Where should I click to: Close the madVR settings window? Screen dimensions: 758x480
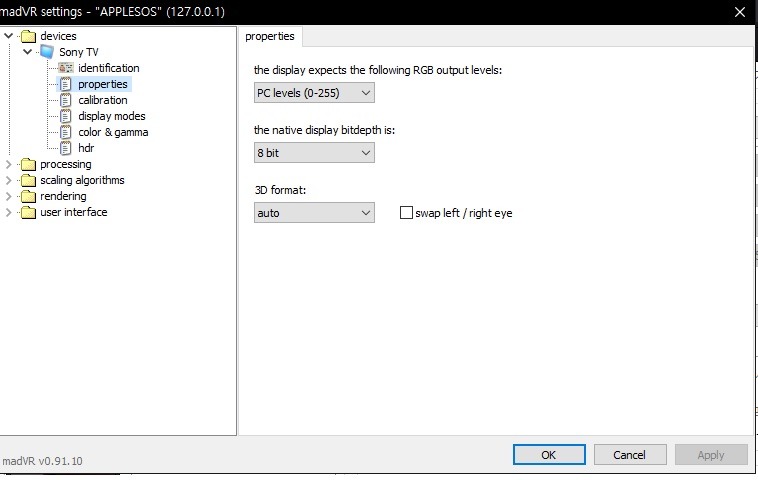739,12
